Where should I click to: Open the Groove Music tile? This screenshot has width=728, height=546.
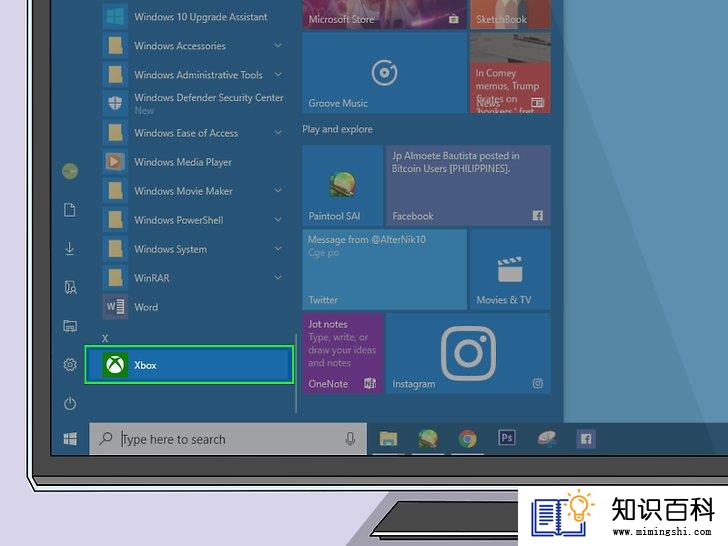tap(384, 73)
